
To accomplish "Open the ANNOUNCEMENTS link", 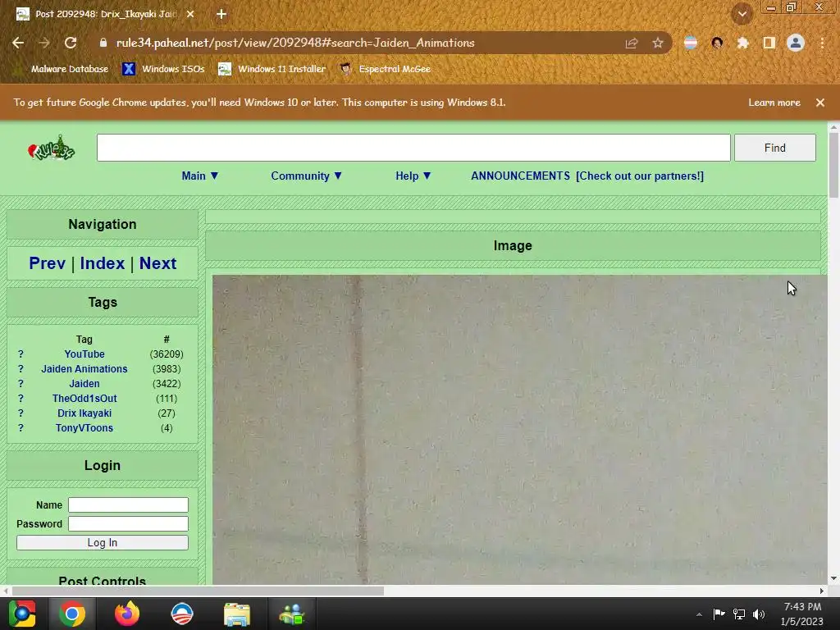I will [x=520, y=176].
